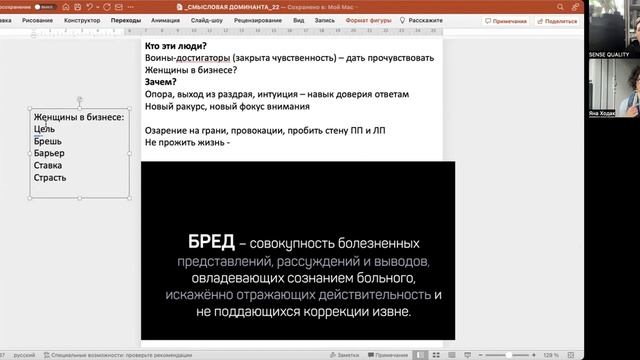Viewport: 640px width, 360px height.
Task: Click the SENSE QUALITY participant video tile
Action: pyautogui.click(x=614, y=29)
